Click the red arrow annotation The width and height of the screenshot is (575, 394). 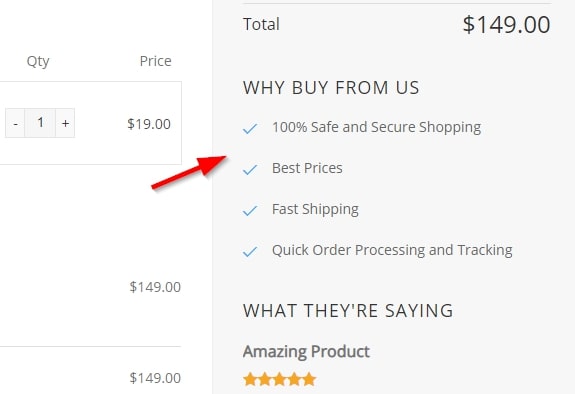189,172
